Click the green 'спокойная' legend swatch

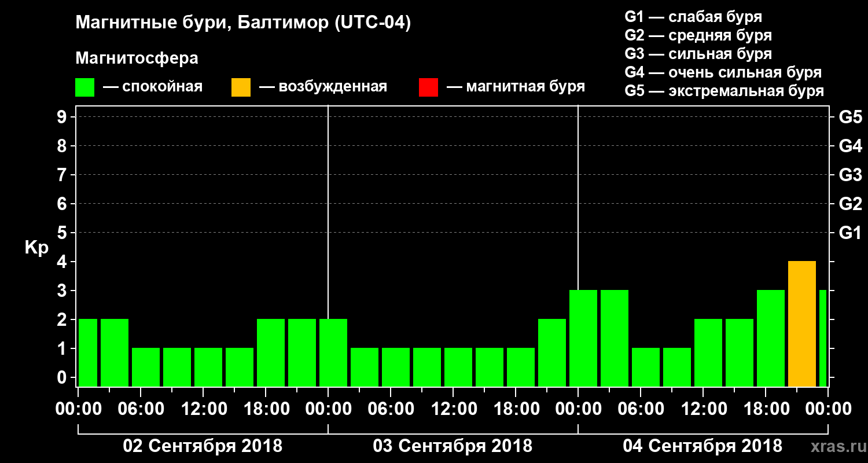point(85,87)
